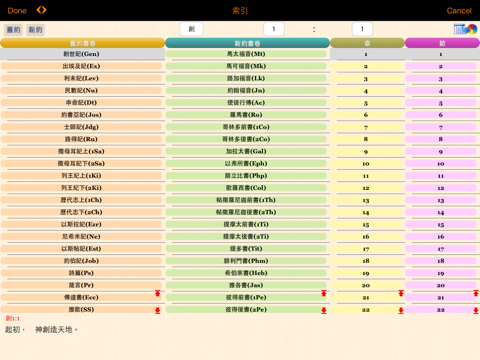Image resolution: width=480 pixels, height=360 pixels.
Task: Select 利未記(Lev) book row
Action: (x=82, y=78)
